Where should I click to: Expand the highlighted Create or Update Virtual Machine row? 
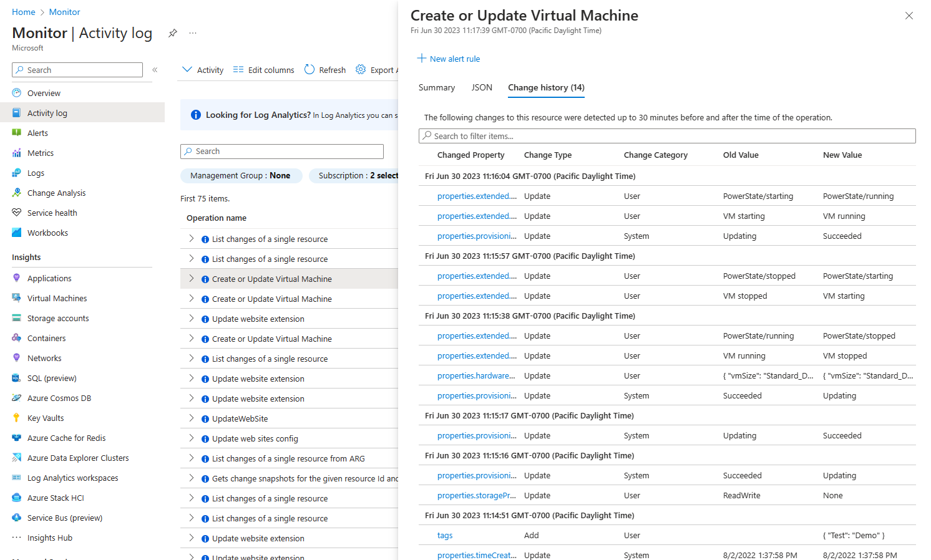[192, 278]
